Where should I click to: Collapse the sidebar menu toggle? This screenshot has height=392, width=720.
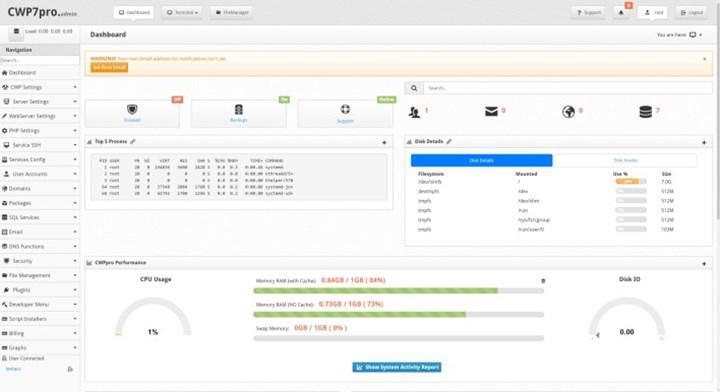[x=16, y=32]
